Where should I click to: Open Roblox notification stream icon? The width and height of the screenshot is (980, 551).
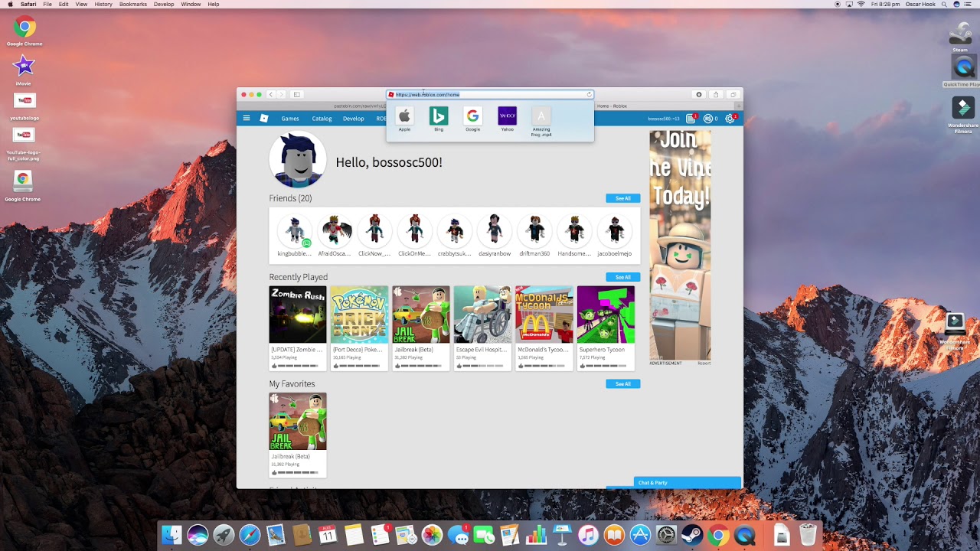691,119
